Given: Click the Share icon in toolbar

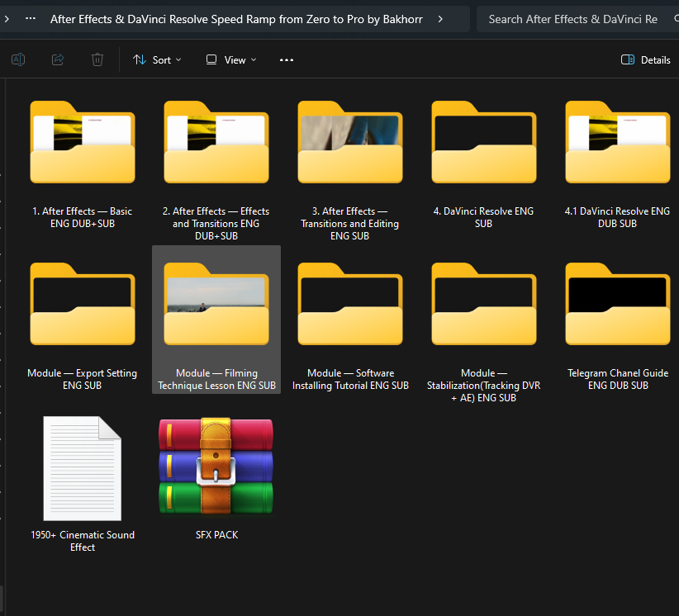Looking at the screenshot, I should tap(58, 59).
